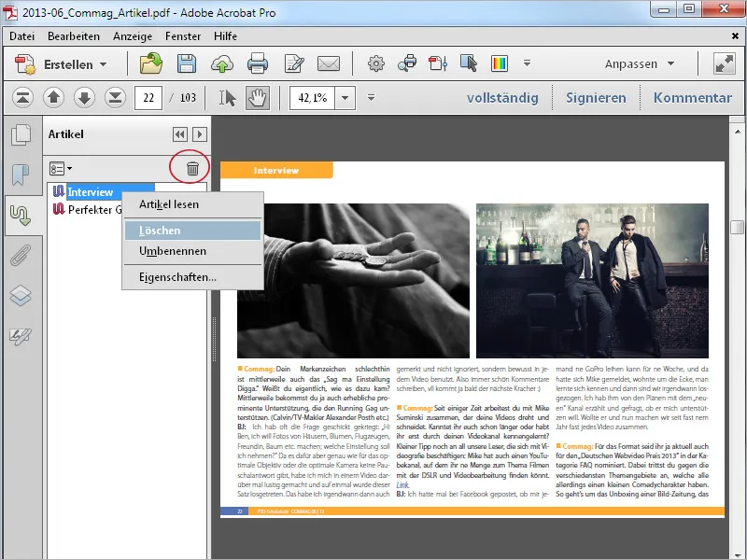Delete the article using the trash icon

pyautogui.click(x=193, y=169)
